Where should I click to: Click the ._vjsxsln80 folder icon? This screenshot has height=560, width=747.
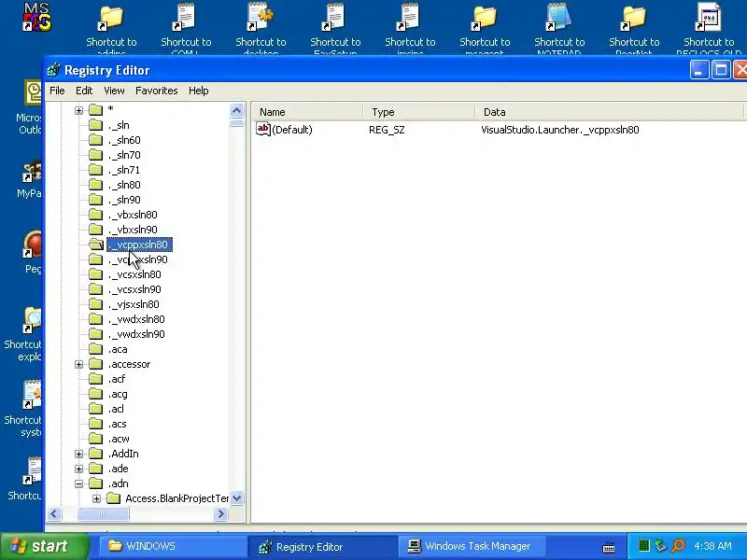tap(96, 304)
